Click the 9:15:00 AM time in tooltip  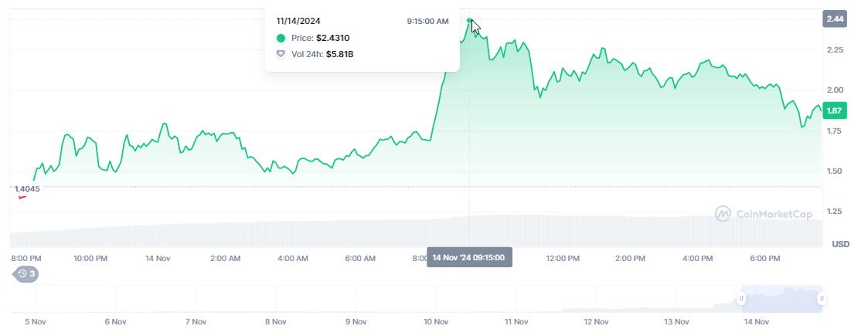click(x=427, y=22)
